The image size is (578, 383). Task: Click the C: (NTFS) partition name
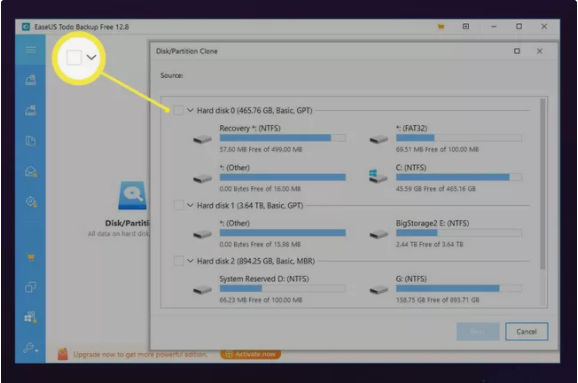[411, 167]
